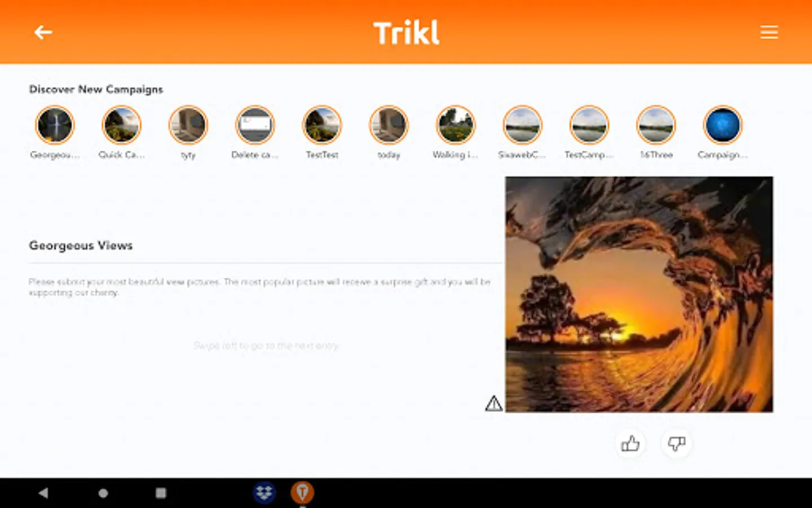Go back with the header arrow

(43, 32)
